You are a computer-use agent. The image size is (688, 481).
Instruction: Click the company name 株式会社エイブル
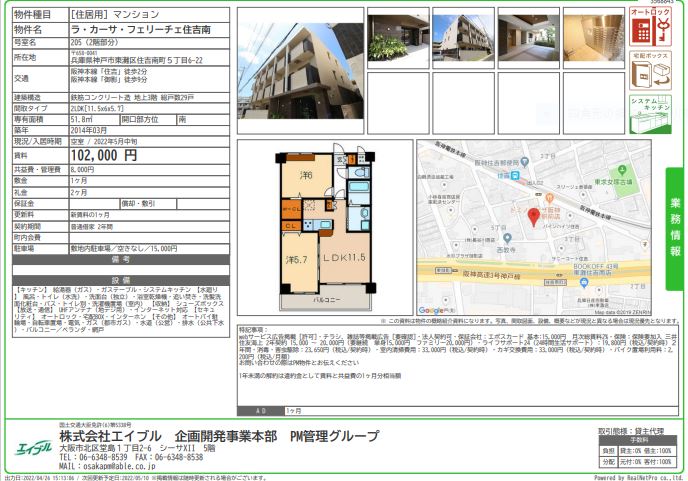(x=110, y=436)
